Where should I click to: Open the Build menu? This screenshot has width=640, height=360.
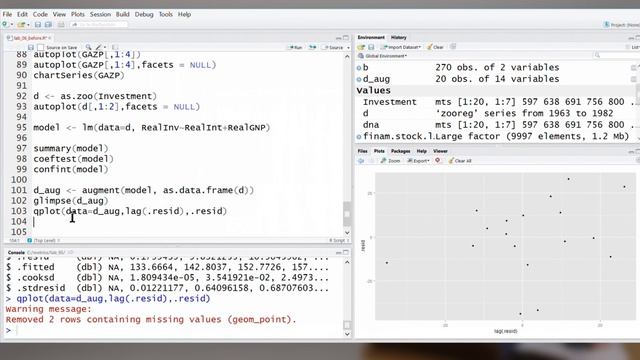pyautogui.click(x=122, y=14)
